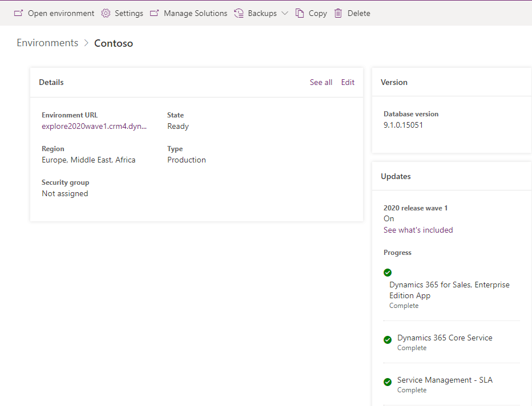Click the 2020 release wave 1 heading
This screenshot has width=532, height=406.
coord(416,208)
